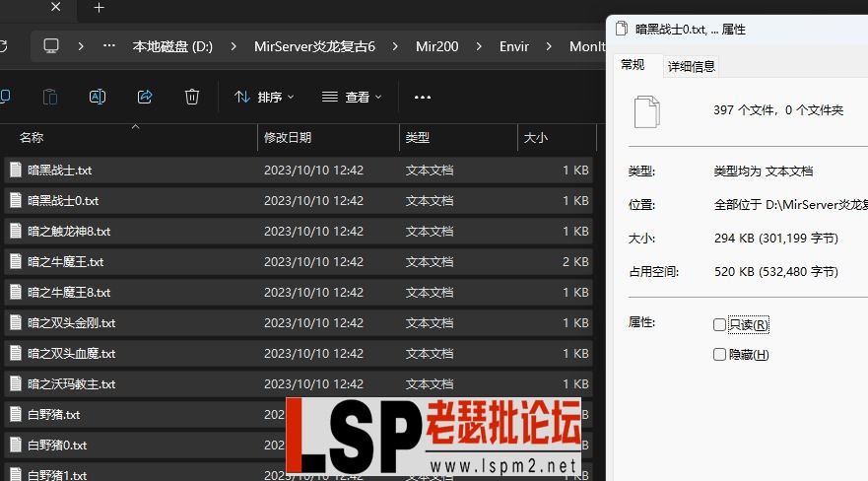Open the 排序 sort dropdown
This screenshot has height=481, width=868.
pyautogui.click(x=264, y=97)
